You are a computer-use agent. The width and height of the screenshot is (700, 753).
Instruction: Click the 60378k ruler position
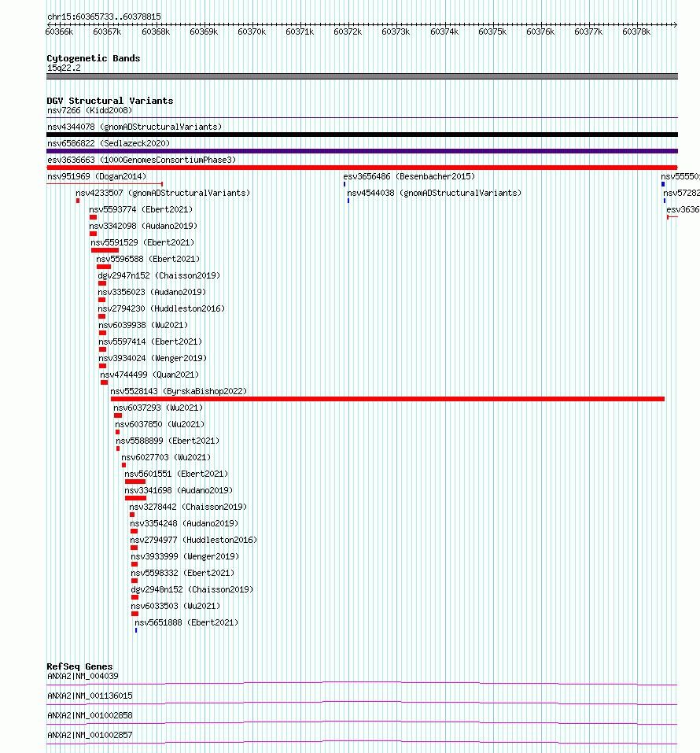point(636,31)
